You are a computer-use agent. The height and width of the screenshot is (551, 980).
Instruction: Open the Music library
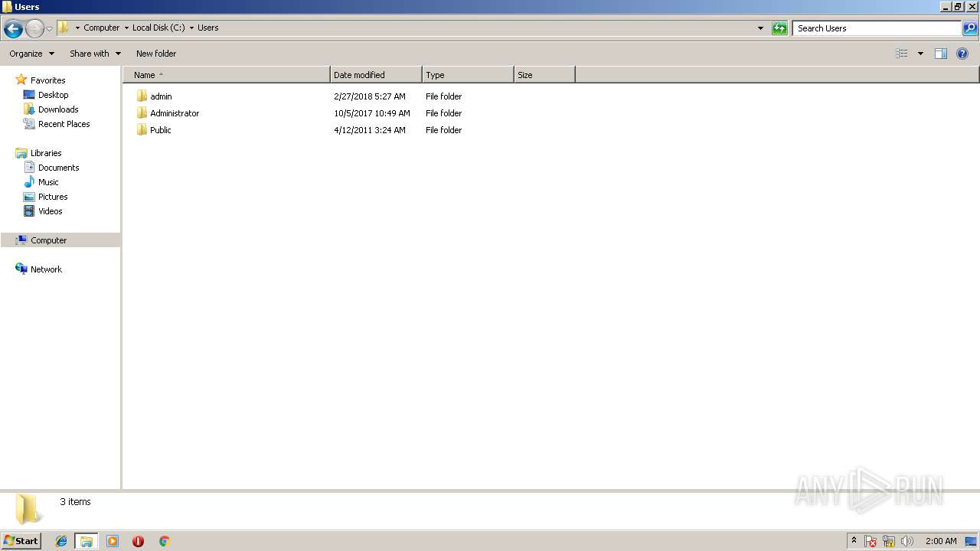click(48, 182)
